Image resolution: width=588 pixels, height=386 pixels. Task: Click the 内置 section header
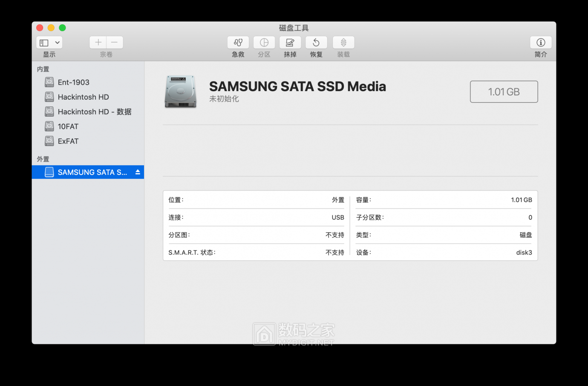pyautogui.click(x=43, y=69)
